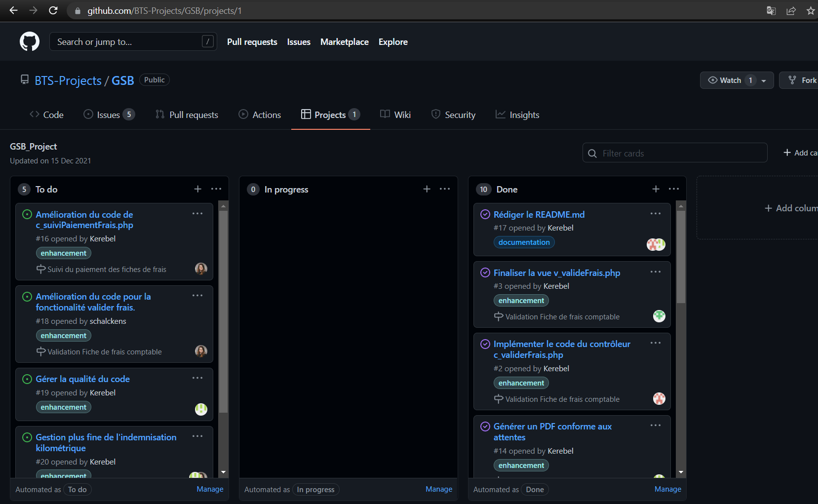Screen dimensions: 818x504
Task: Open the In progress column options menu
Action: tap(445, 189)
